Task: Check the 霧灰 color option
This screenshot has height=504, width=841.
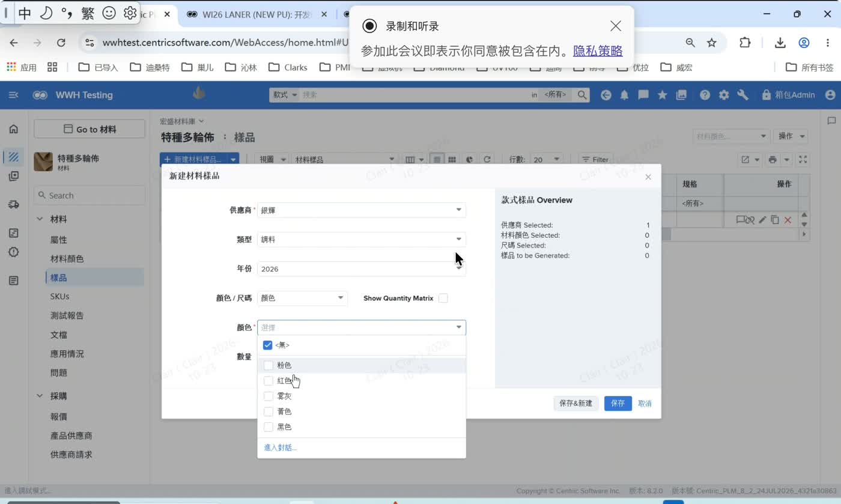Action: coord(268,396)
